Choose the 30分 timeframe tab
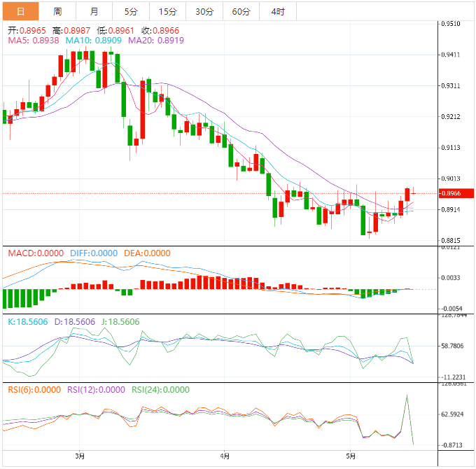This screenshot has height=469, width=476. 204,11
